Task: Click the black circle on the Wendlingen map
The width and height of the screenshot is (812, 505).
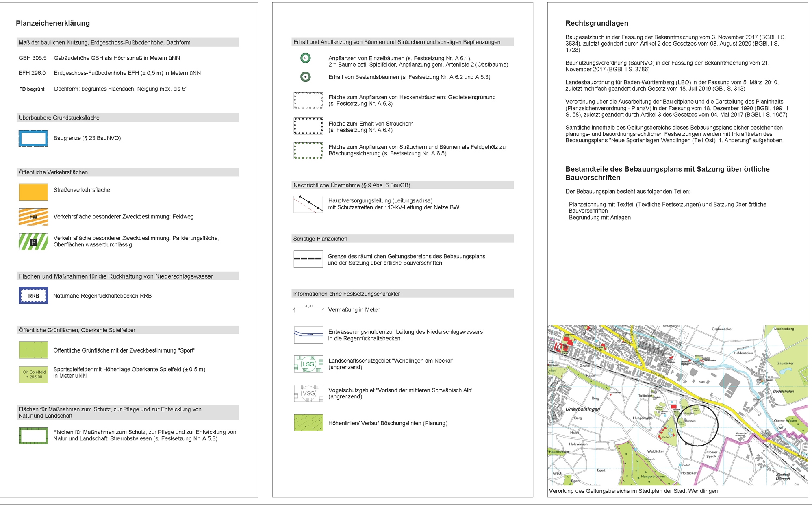Action: [x=697, y=426]
